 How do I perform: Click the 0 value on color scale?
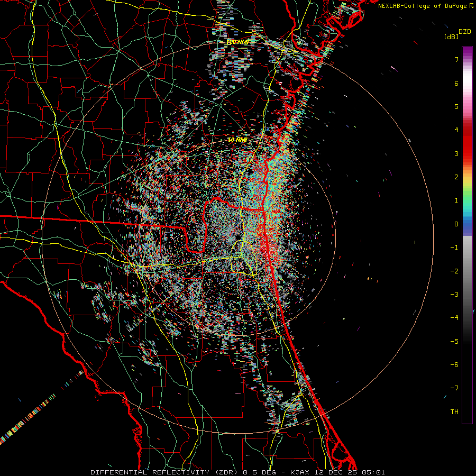456,224
